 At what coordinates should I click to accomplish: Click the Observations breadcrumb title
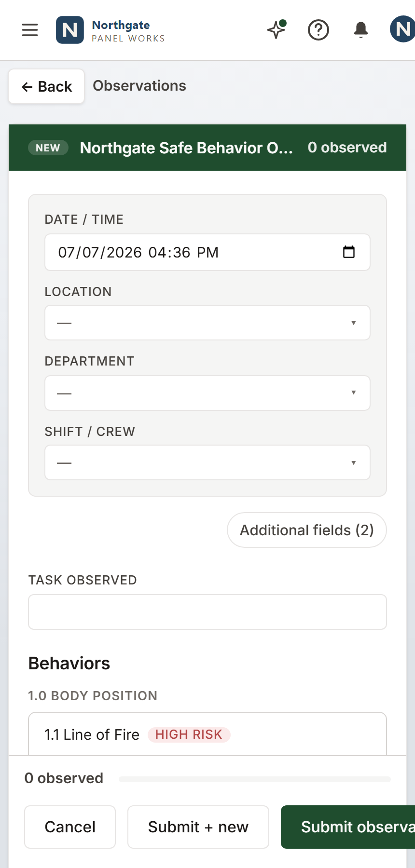click(139, 86)
